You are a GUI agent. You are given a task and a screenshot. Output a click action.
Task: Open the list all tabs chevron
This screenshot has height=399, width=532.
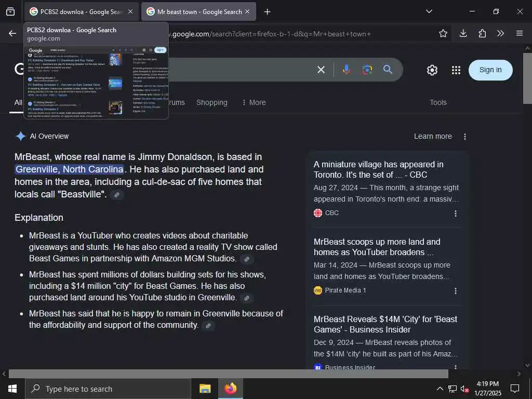click(429, 11)
